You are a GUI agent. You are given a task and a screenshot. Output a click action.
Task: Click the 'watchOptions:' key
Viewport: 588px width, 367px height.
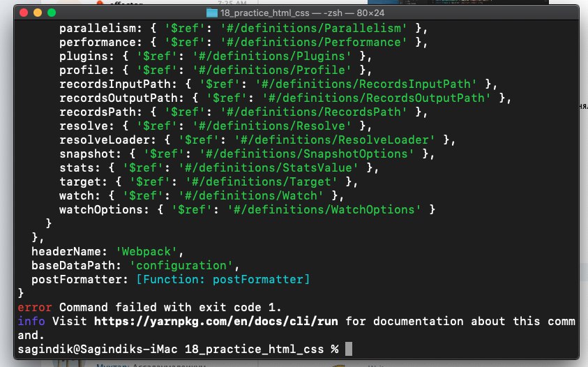pyautogui.click(x=104, y=210)
